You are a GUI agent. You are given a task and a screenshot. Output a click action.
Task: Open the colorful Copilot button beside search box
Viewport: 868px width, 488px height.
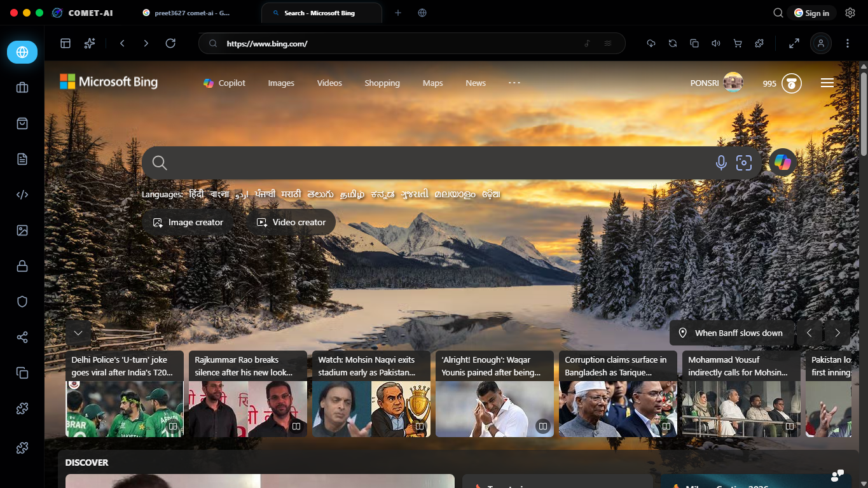(x=783, y=163)
